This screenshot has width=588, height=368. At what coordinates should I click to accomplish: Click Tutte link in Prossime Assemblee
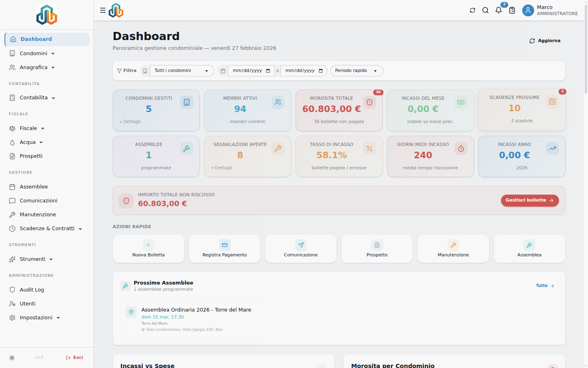pos(545,286)
